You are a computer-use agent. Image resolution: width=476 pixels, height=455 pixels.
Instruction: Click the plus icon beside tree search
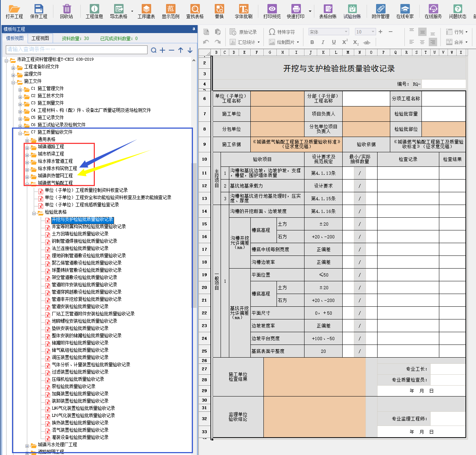tap(162, 50)
